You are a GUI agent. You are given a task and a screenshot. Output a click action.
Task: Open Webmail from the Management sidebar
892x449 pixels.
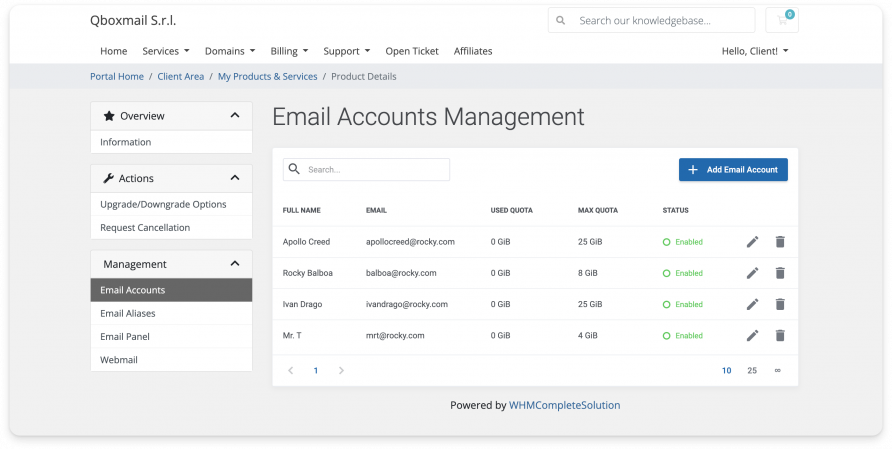119,359
